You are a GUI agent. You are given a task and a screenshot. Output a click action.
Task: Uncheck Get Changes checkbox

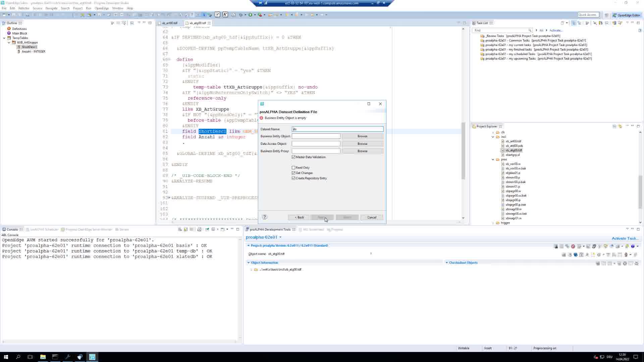(293, 173)
